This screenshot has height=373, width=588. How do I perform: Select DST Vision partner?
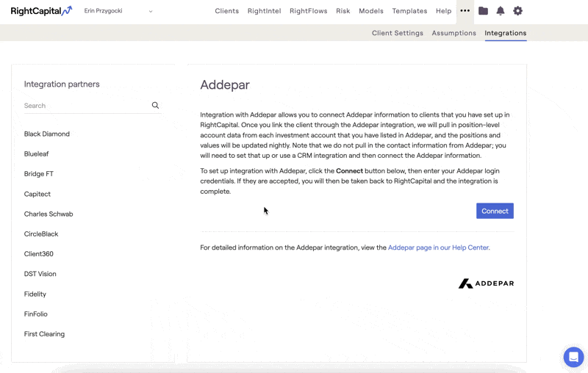tap(40, 274)
